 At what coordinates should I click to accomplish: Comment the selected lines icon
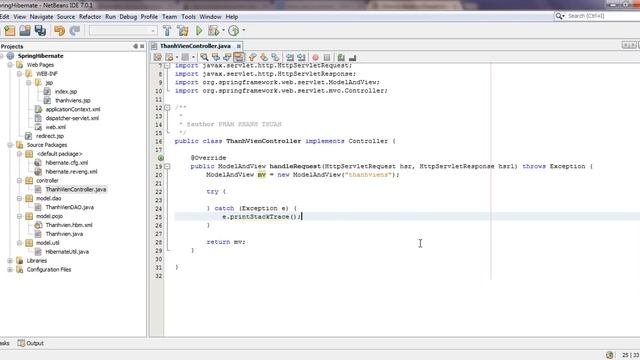[341, 58]
